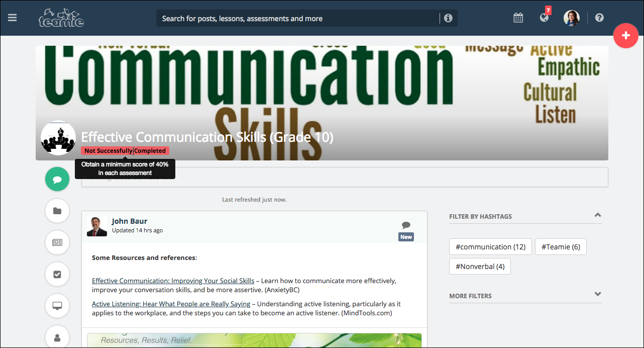Open Active Listening: Hear What People link
644x348 pixels.
point(171,304)
